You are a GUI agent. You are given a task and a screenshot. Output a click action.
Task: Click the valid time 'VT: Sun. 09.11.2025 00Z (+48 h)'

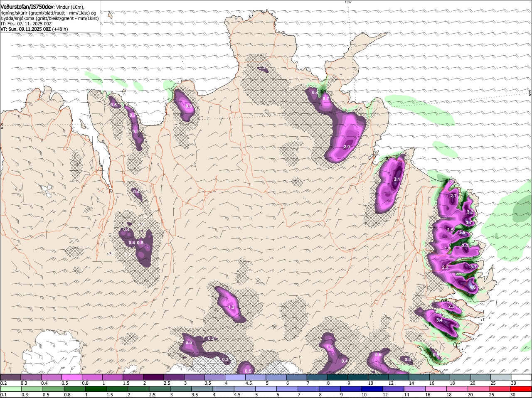coord(34,29)
